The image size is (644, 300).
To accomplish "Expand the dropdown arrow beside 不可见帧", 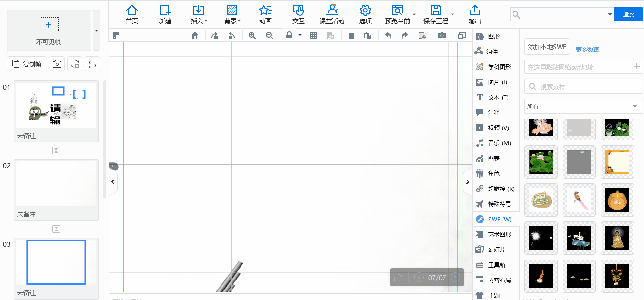I will 96,30.
